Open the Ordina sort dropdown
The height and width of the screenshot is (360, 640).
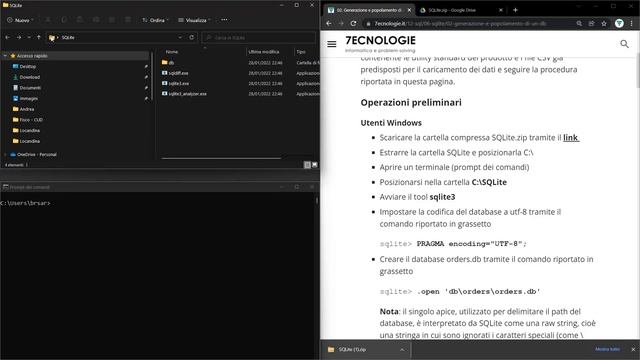(x=156, y=20)
